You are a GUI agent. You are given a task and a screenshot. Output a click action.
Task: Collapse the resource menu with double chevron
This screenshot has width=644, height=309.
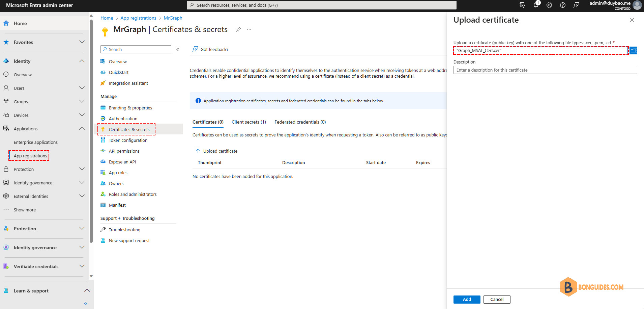tap(178, 49)
